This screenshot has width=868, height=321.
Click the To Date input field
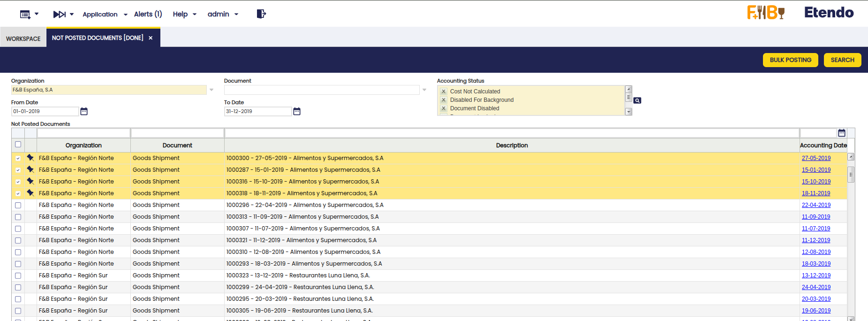[258, 111]
